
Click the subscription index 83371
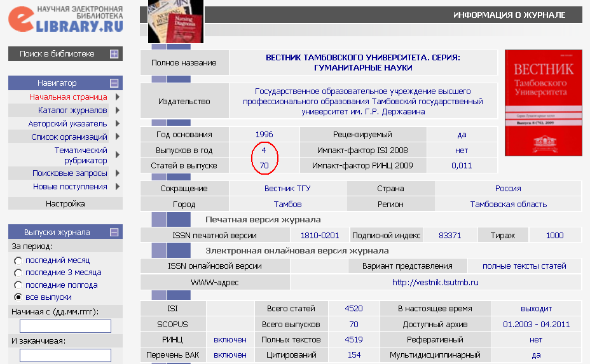tap(450, 236)
